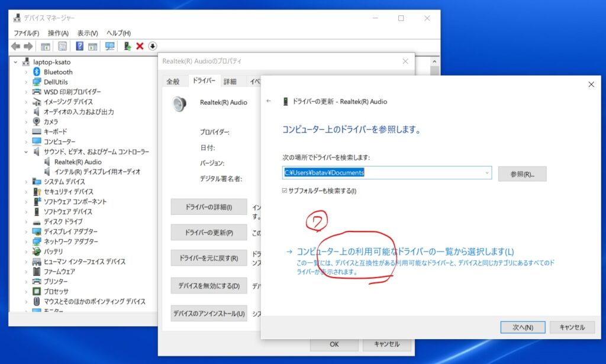
Task: Expand the DellUtils tree node
Action: (x=26, y=82)
